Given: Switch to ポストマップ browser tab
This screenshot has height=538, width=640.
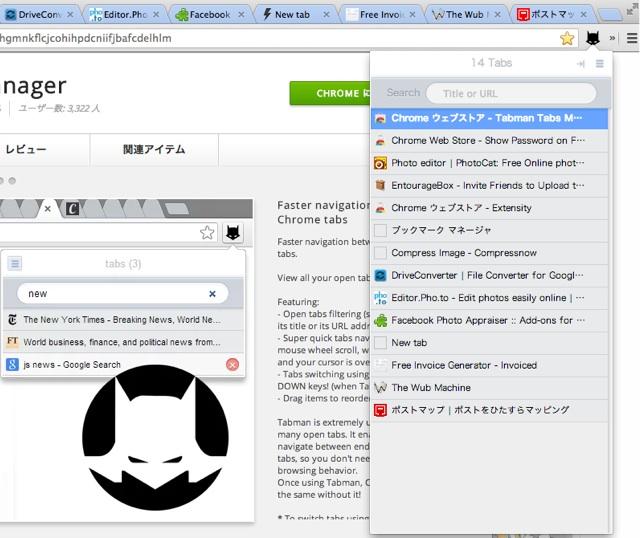Looking at the screenshot, I should pos(551,15).
